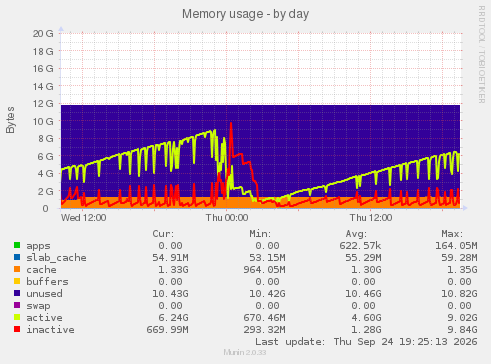The width and height of the screenshot is (491, 364).
Task: Click slab_cache Avg value 55.29M
Action: (363, 258)
